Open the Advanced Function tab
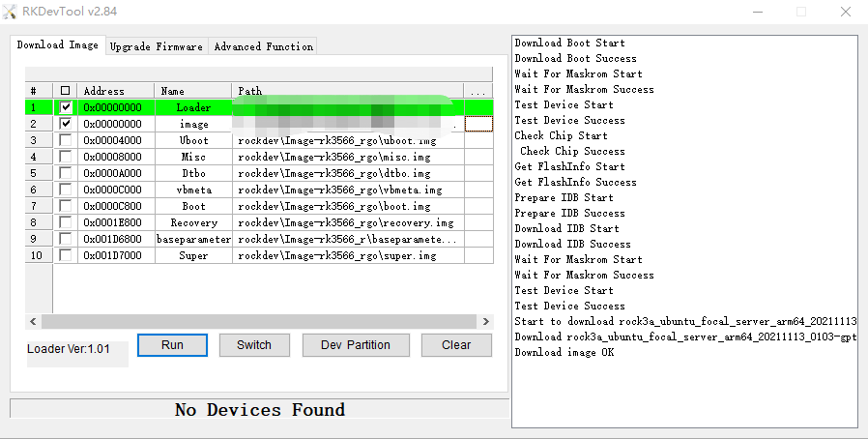 pos(263,46)
